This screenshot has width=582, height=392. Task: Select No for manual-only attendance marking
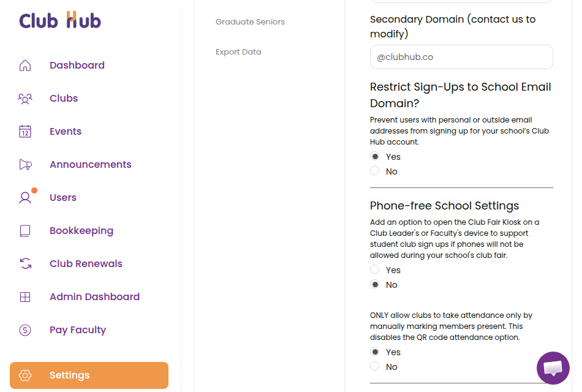click(x=374, y=366)
